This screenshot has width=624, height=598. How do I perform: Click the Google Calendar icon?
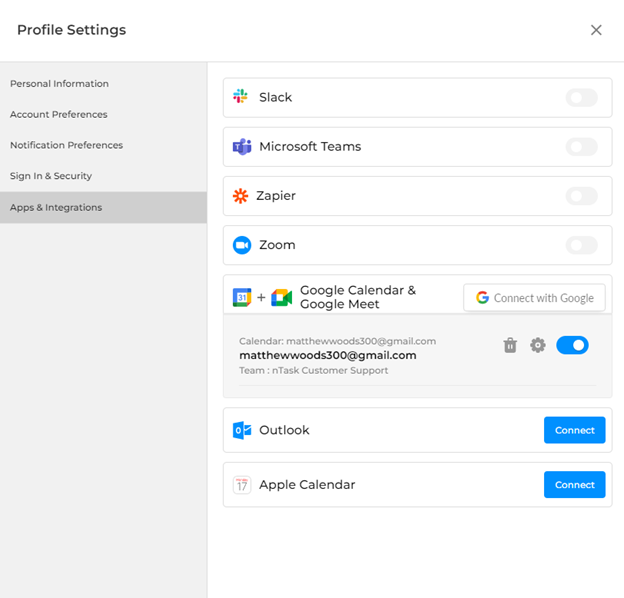[242, 297]
